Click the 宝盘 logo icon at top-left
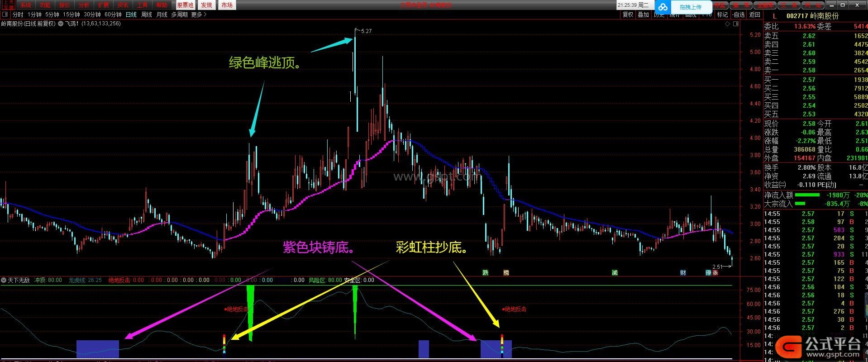Image resolution: width=868 pixels, height=362 pixels. click(x=8, y=5)
